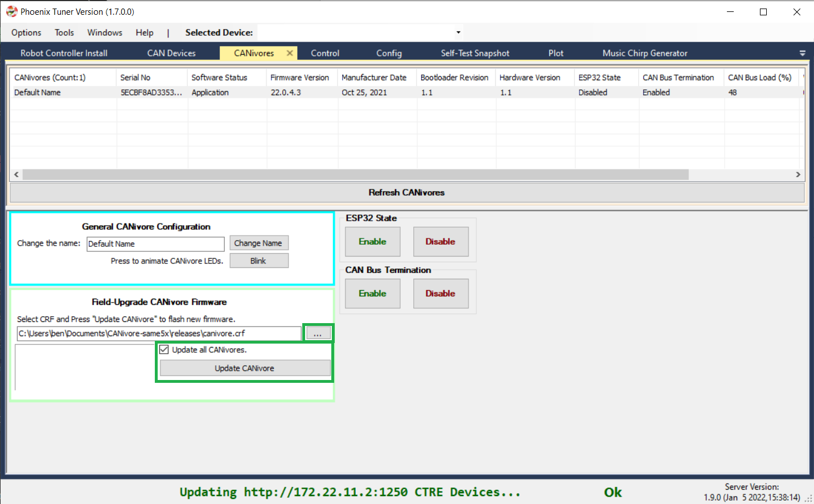This screenshot has width=814, height=504.
Task: Click the Bootloader Revision column header
Action: coord(457,77)
